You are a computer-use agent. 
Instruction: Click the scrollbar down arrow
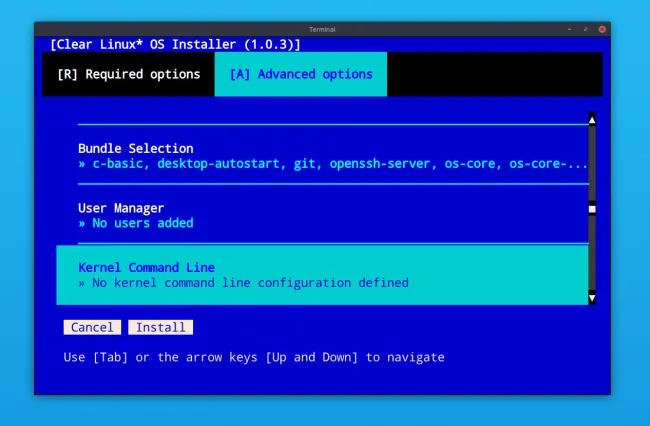tap(592, 298)
